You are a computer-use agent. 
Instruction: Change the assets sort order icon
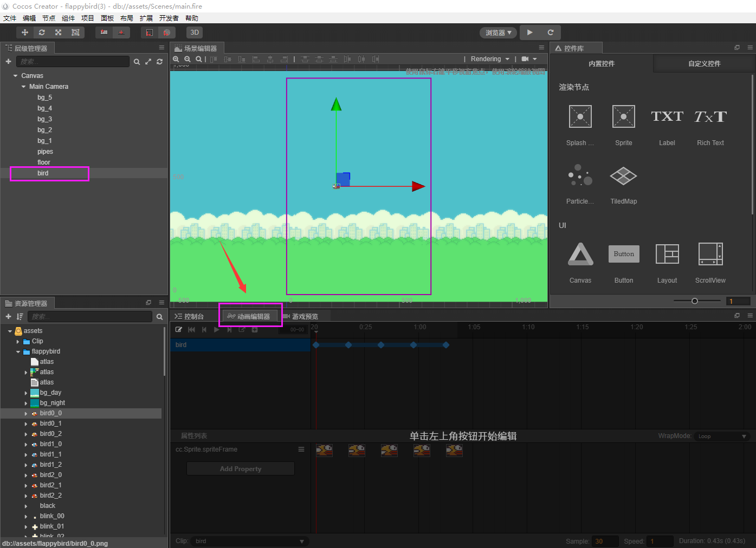[20, 317]
